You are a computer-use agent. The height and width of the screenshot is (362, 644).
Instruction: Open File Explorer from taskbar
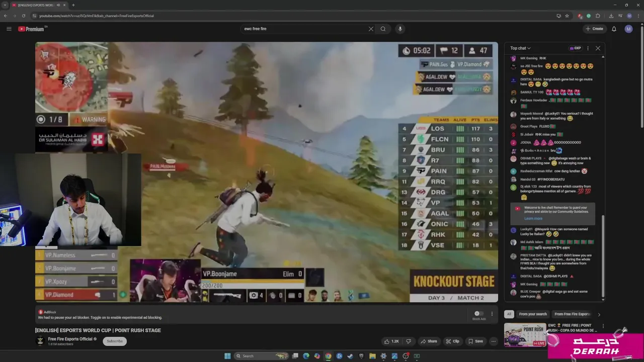click(372, 356)
